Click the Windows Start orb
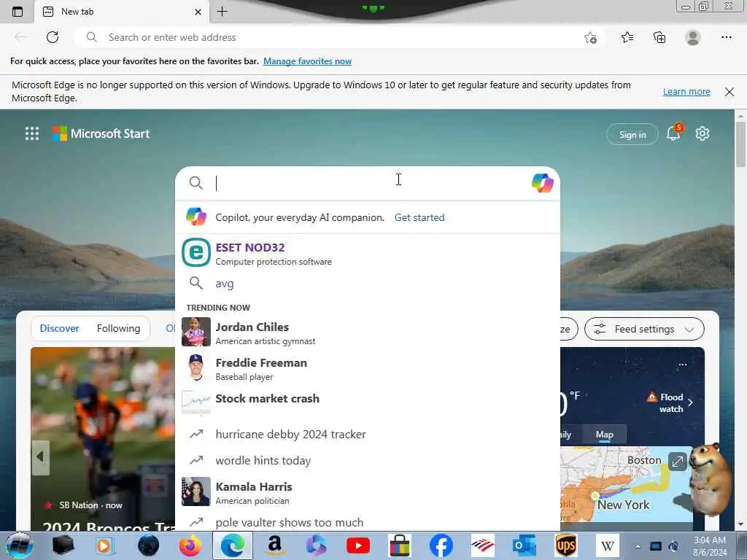 [x=18, y=546]
